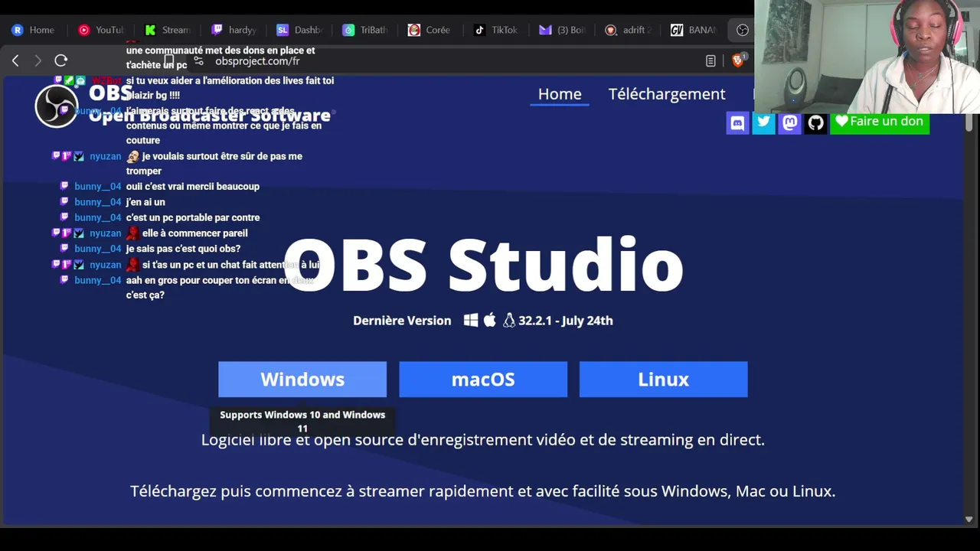This screenshot has width=980, height=551.
Task: Switch to the adrift browser tab
Action: (x=628, y=30)
